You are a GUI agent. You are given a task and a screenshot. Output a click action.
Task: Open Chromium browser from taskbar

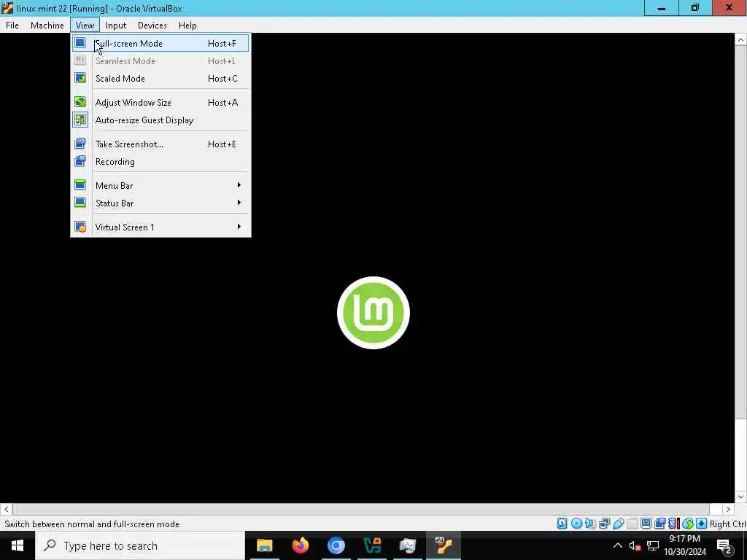(336, 545)
